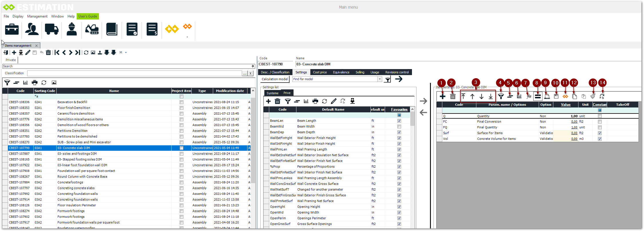Toggle Favourites checkbox for BeamWid
Screen dimensions: 644x231
pos(399,126)
